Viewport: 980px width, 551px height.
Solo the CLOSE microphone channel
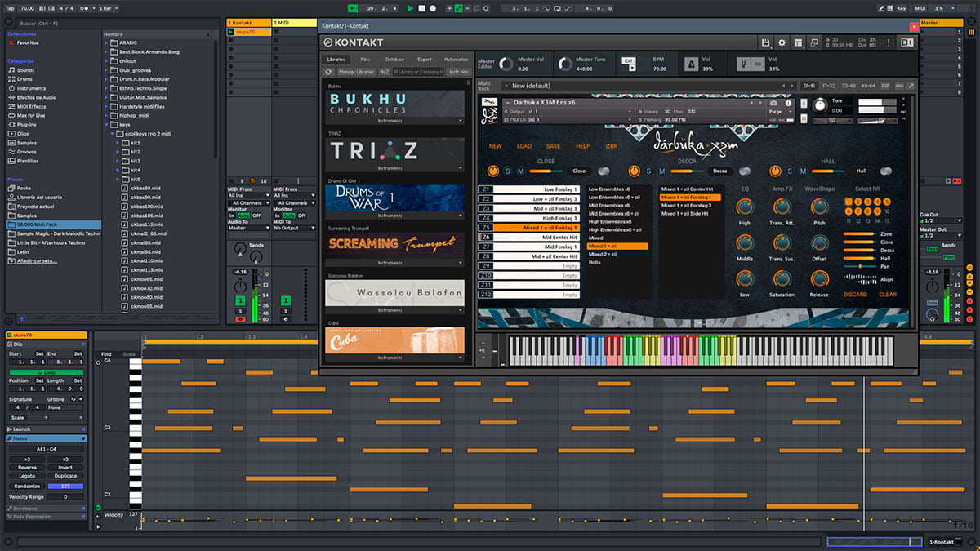508,171
